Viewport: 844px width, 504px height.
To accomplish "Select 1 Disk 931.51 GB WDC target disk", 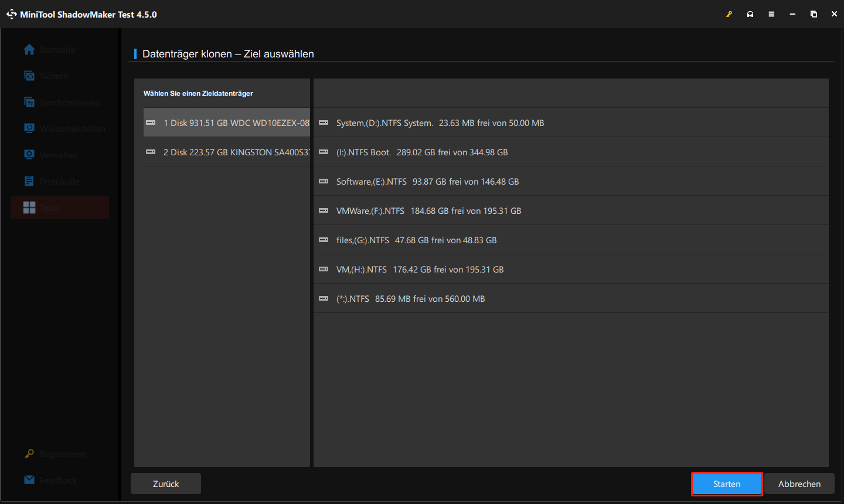I will click(227, 122).
